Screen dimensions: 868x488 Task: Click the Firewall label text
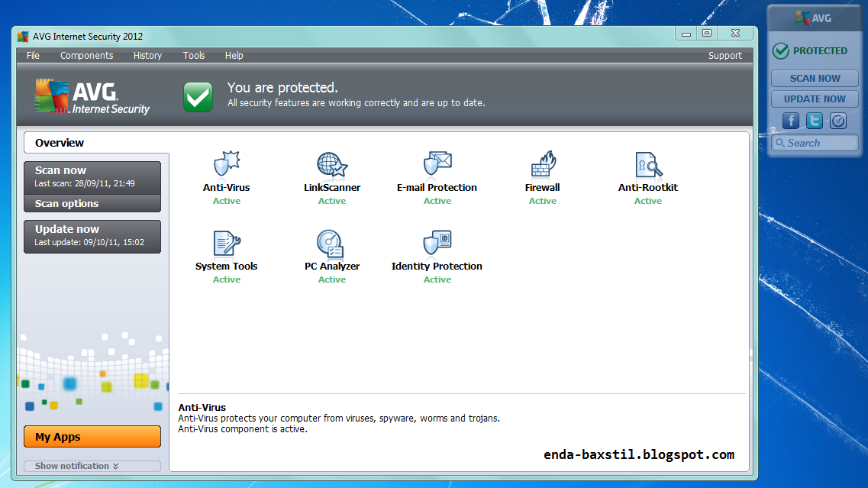click(x=543, y=187)
